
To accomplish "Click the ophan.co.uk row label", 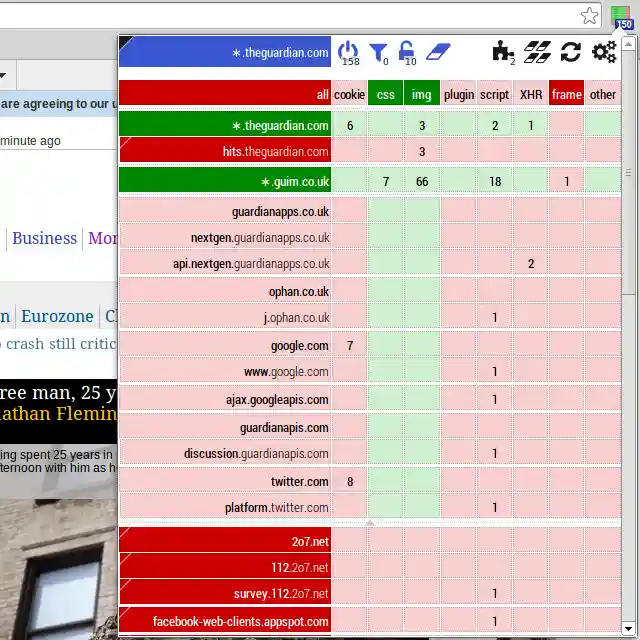I will (225, 290).
